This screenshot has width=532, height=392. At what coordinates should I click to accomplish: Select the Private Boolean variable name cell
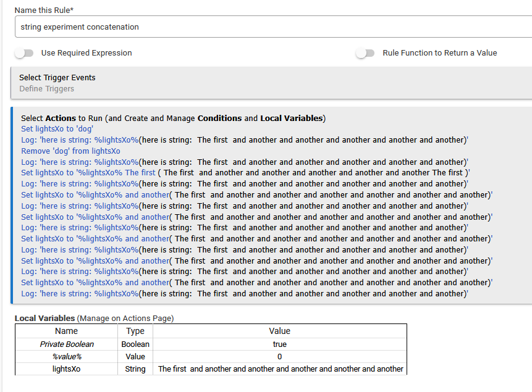click(66, 344)
